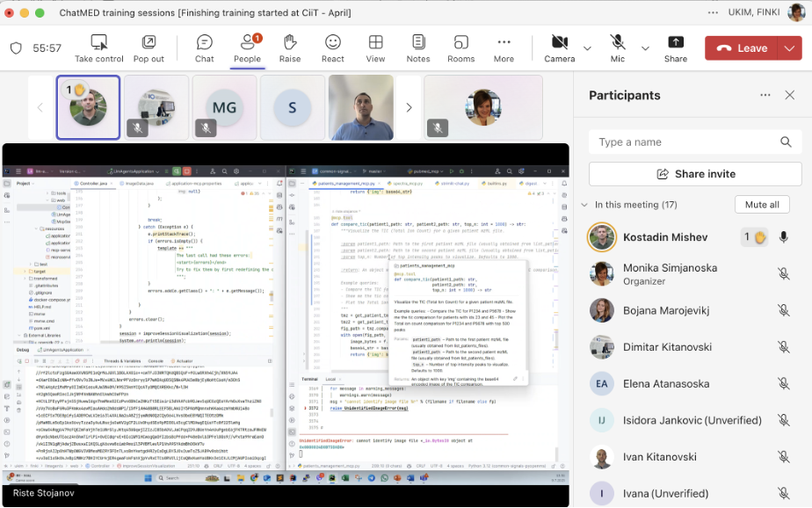Viewport: 812px width, 508px height.
Task: Toggle the Camera on or off
Action: pos(559,48)
